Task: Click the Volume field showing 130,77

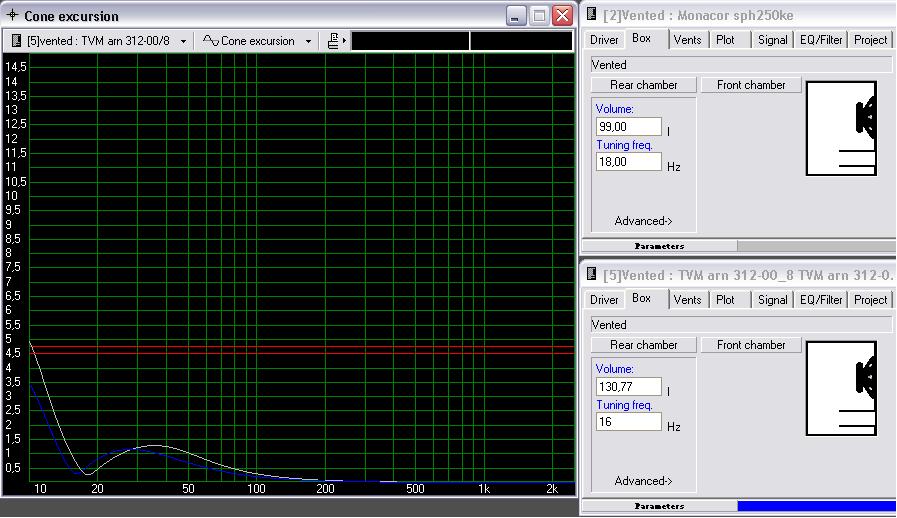Action: click(x=629, y=386)
